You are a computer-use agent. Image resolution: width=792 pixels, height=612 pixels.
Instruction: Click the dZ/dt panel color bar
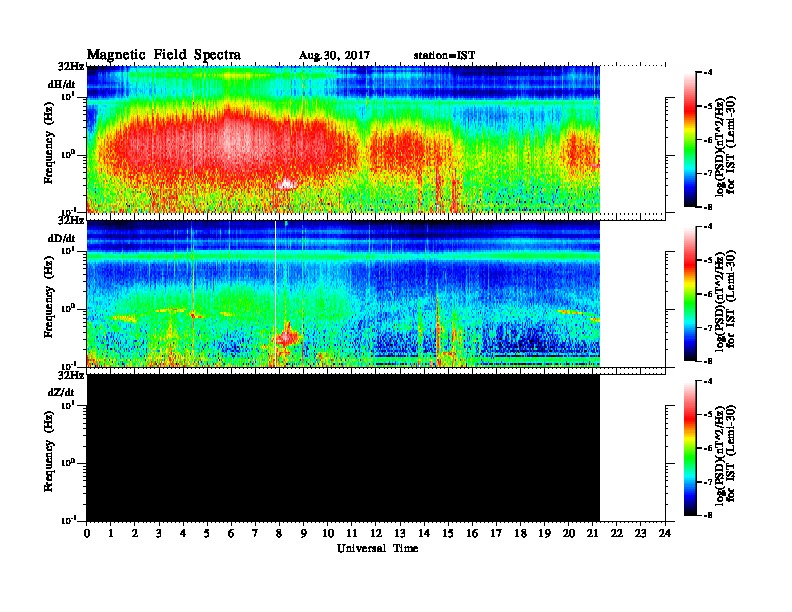coord(690,448)
